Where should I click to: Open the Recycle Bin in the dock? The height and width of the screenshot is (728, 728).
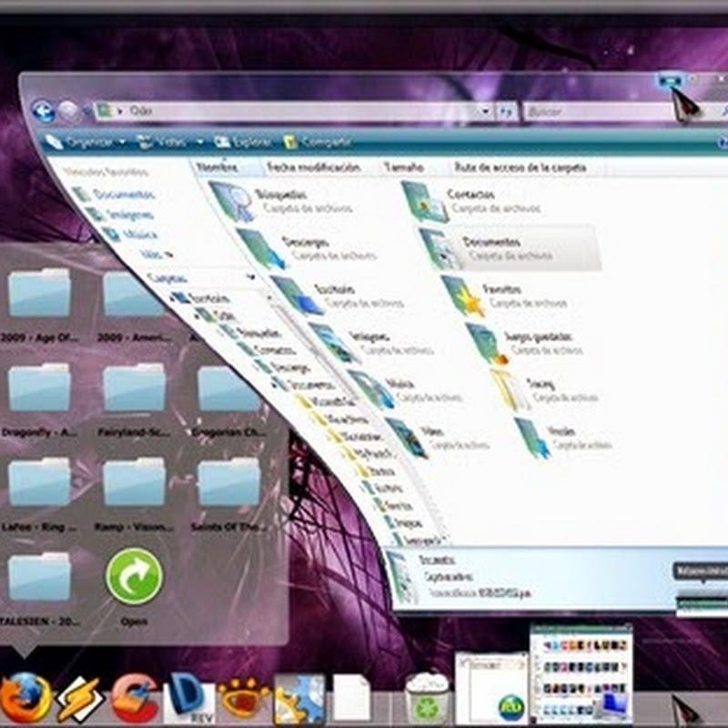click(x=426, y=698)
